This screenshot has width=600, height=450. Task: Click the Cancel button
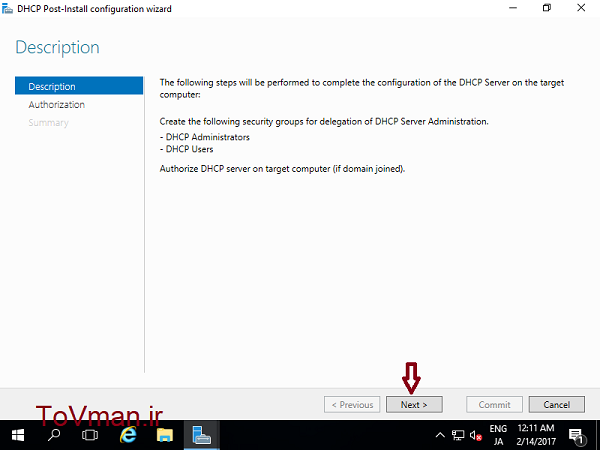tap(556, 404)
